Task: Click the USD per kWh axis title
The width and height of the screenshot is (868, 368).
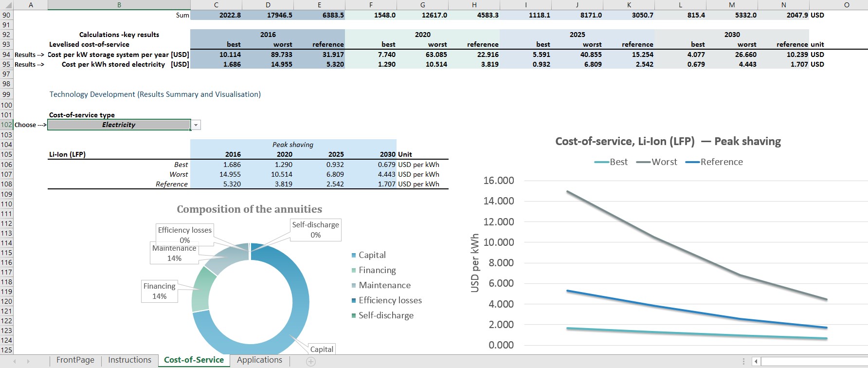Action: point(475,263)
